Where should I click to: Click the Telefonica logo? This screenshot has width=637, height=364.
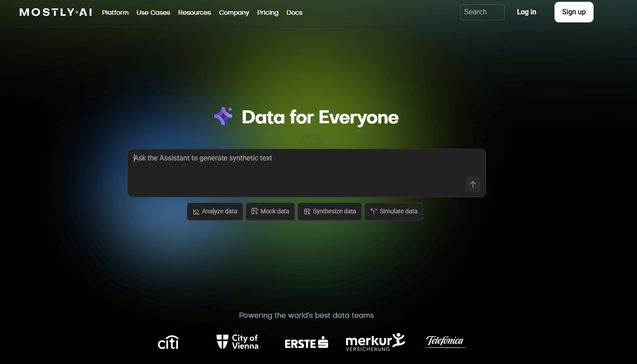444,341
